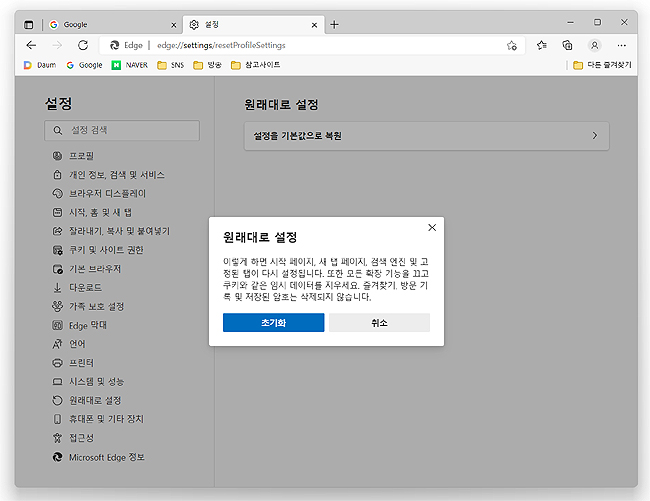650x501 pixels.
Task: Open the NAVER bookmark
Action: coord(130,65)
